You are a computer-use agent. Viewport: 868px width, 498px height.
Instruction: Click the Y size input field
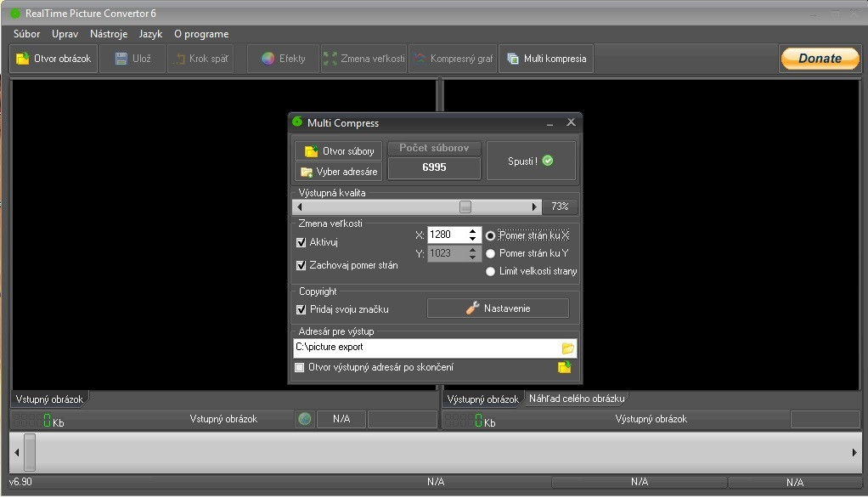tap(446, 254)
